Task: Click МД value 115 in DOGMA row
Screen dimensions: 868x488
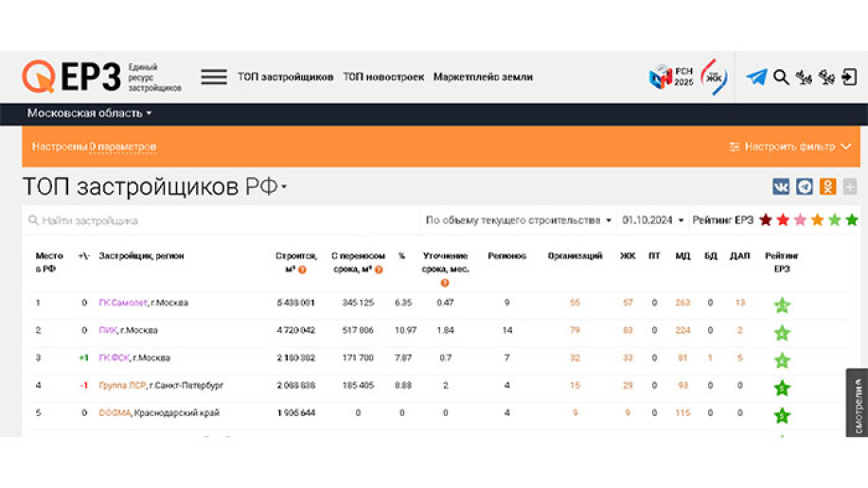Action: tap(682, 412)
